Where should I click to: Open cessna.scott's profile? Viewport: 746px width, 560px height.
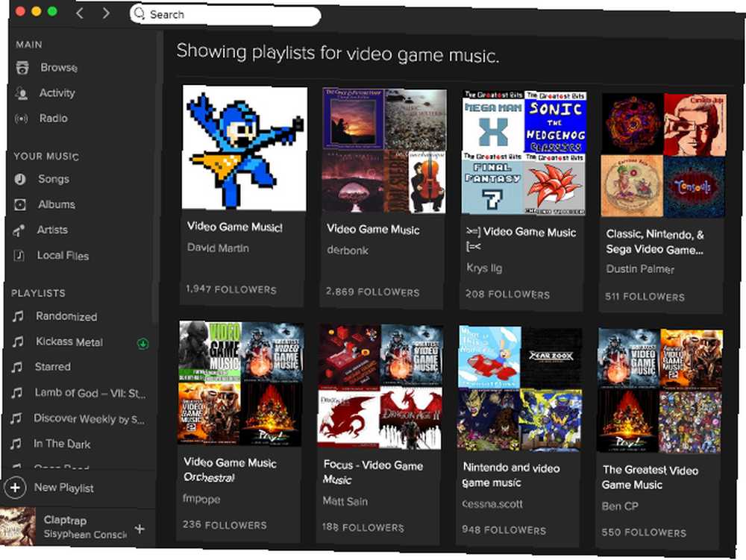click(492, 504)
